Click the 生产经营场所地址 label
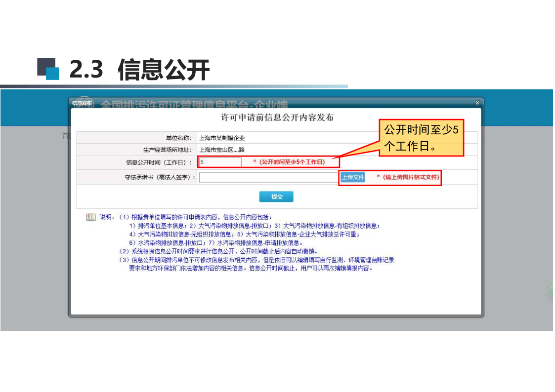Image resolution: width=555 pixels, height=392 pixels. click(167, 150)
